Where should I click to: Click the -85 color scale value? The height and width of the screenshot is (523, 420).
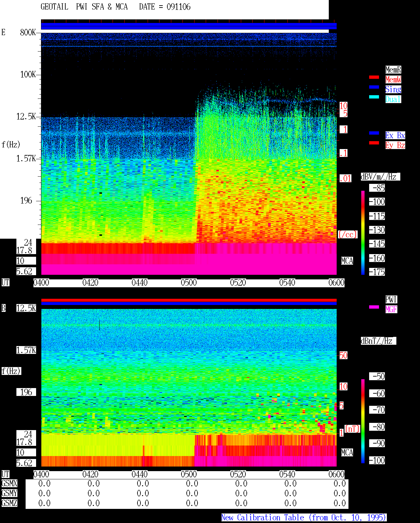coord(377,188)
